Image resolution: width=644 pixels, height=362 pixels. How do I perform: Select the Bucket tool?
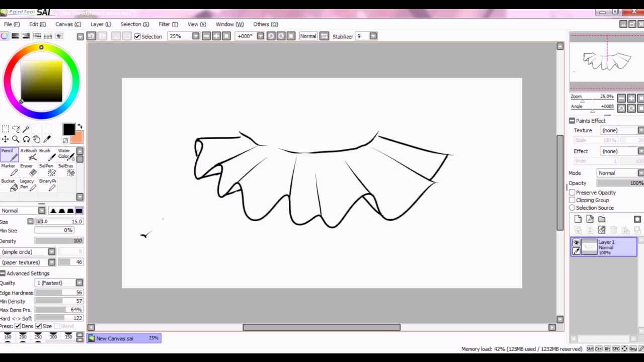pyautogui.click(x=10, y=185)
